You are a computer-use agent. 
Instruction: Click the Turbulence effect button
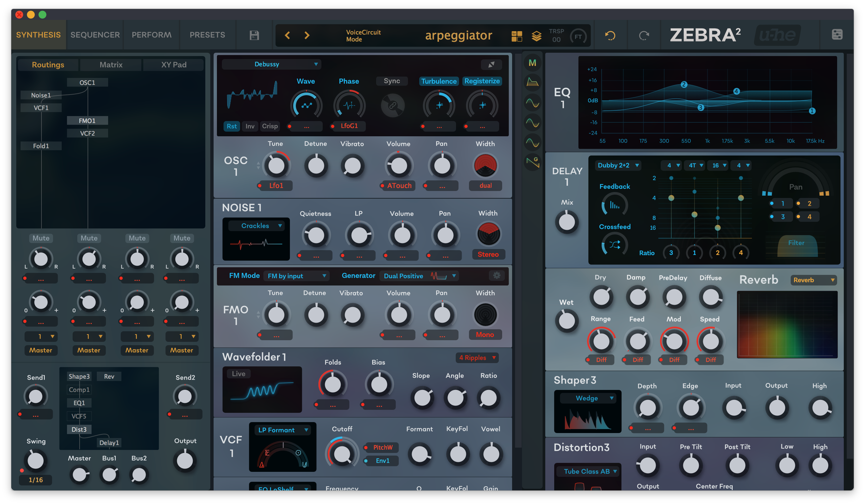point(439,81)
